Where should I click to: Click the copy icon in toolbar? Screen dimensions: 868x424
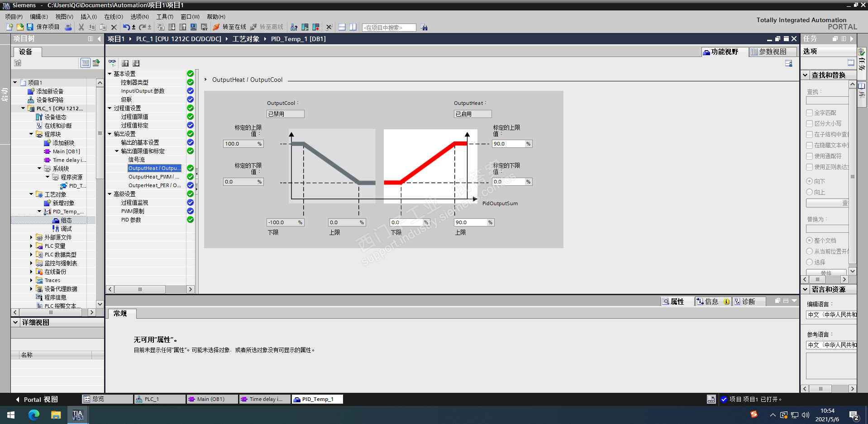(x=92, y=27)
